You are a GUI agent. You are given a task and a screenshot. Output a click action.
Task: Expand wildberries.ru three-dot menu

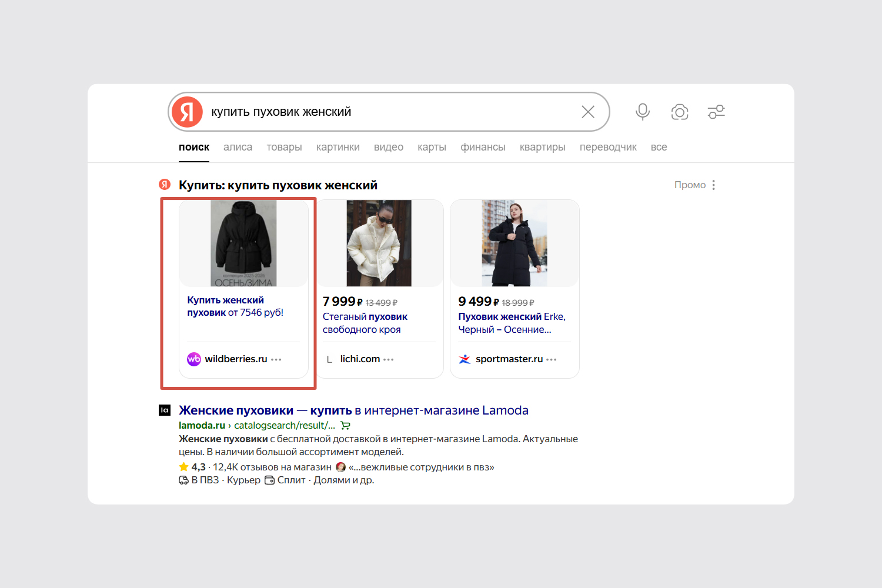tap(276, 359)
